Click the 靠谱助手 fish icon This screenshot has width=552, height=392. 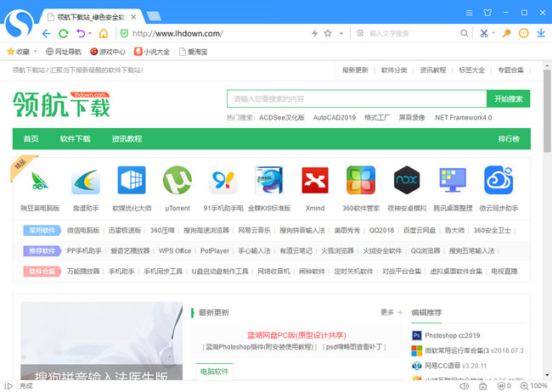click(86, 182)
